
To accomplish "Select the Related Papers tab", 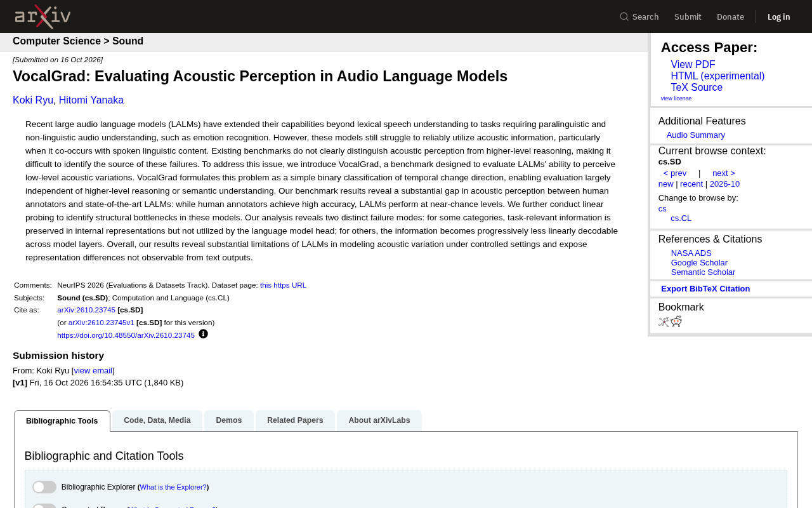I will tap(295, 420).
